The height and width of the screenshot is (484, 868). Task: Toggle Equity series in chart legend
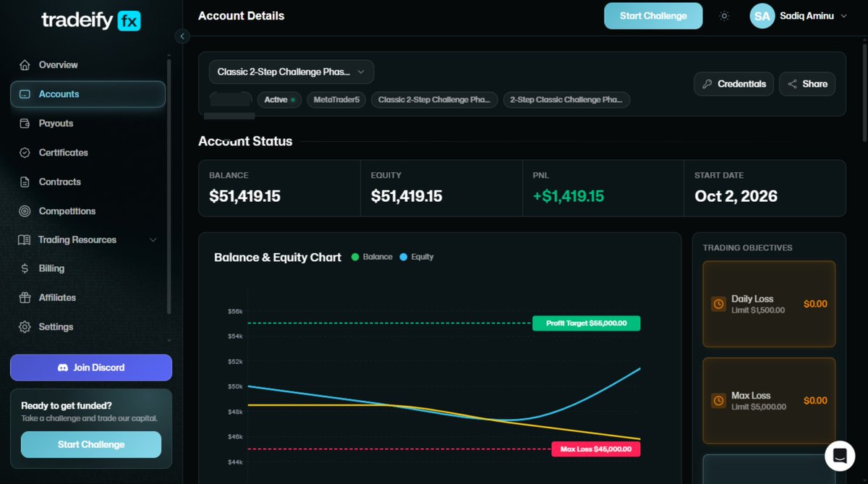[417, 257]
